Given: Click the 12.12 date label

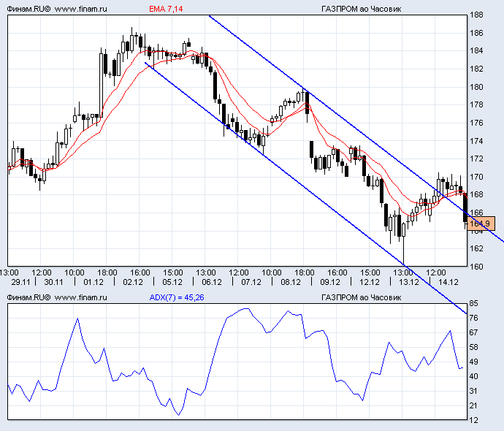Looking at the screenshot, I should (370, 282).
